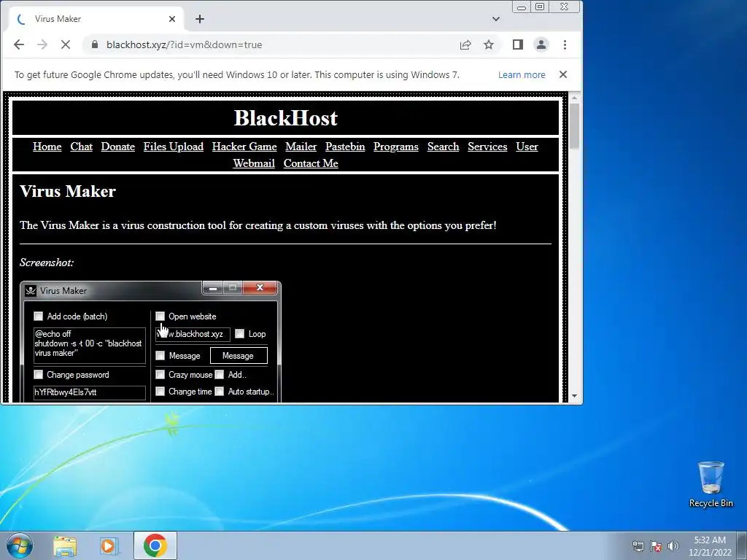Click the Screenshot: label text
Image resolution: width=747 pixels, height=560 pixels.
[x=47, y=262]
